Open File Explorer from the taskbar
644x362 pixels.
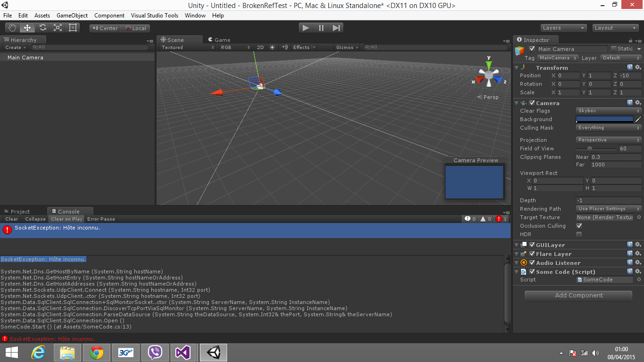67,353
